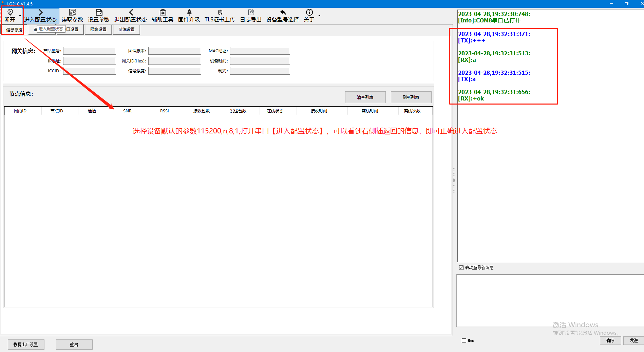Expand the dropdown arrow beside 断开
This screenshot has height=352, width=644.
coord(20,16)
